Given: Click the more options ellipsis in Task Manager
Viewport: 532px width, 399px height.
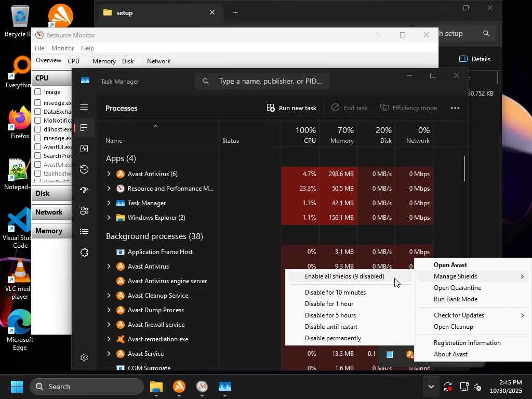Looking at the screenshot, I should (455, 108).
